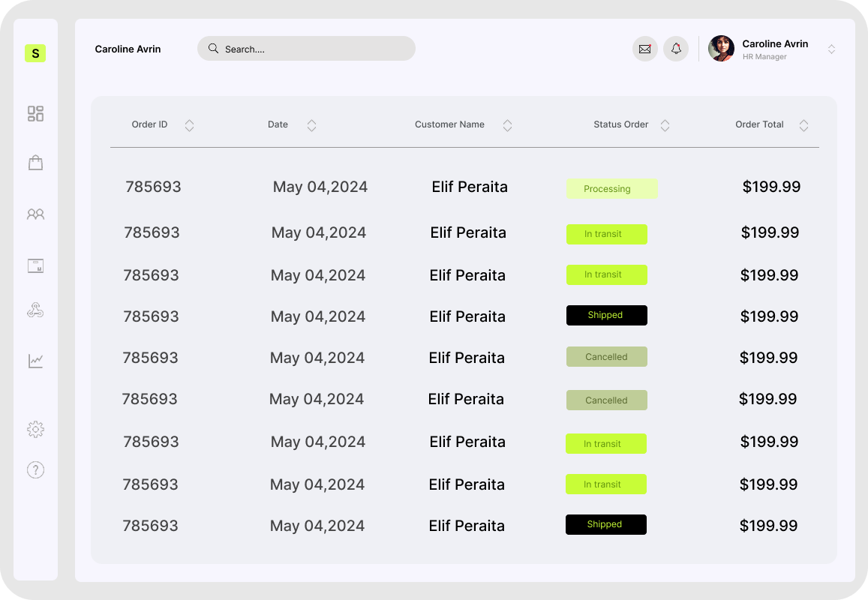Image resolution: width=868 pixels, height=600 pixels.
Task: Sort by Date column arrows
Action: tap(311, 125)
